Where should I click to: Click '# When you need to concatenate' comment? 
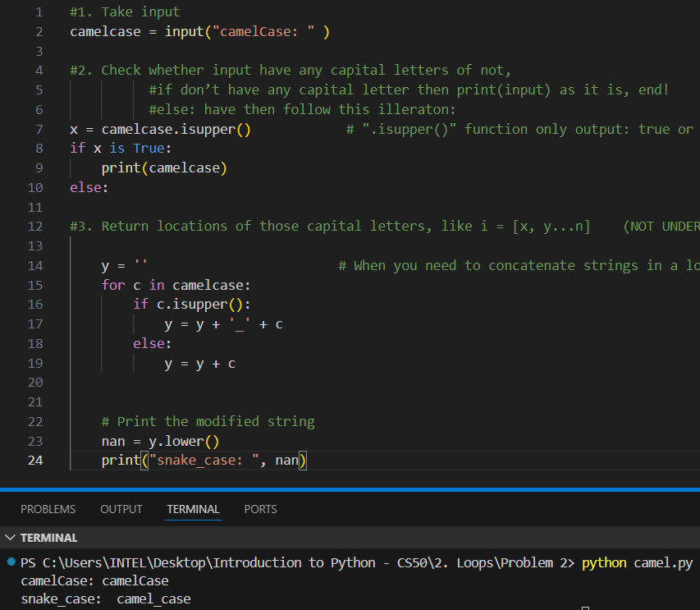coord(519,266)
